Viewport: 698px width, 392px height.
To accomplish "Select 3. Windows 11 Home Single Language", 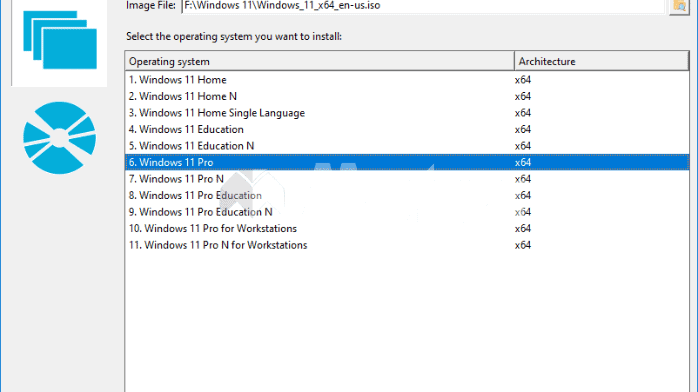I will pos(217,113).
